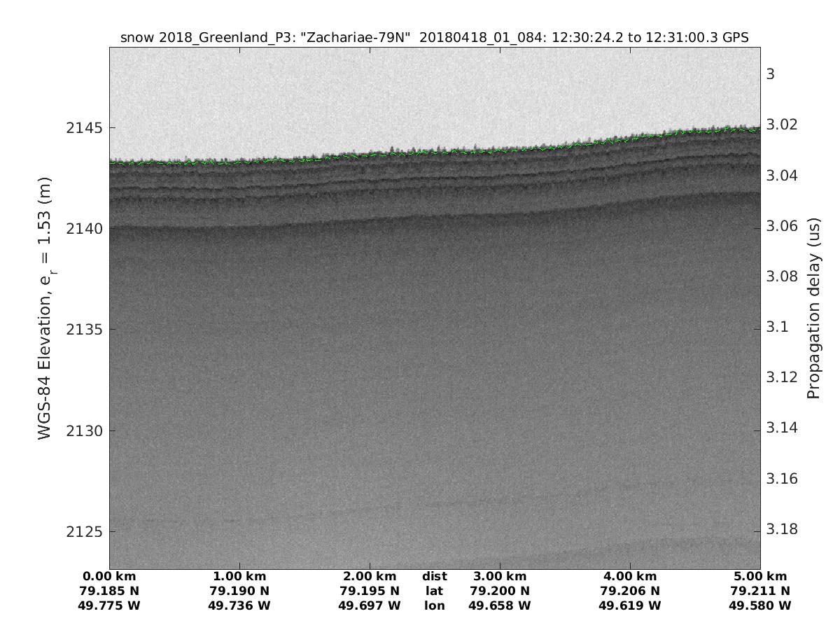This screenshot has width=840, height=630.
Task: Click the 3.02 propagation delay tick
Action: (780, 125)
